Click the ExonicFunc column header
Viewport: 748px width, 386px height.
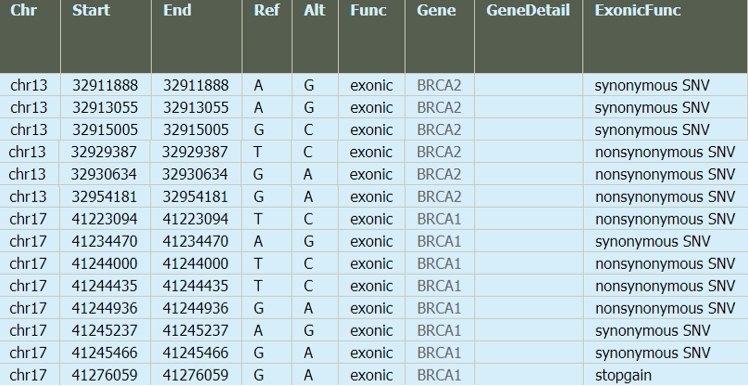pos(637,10)
